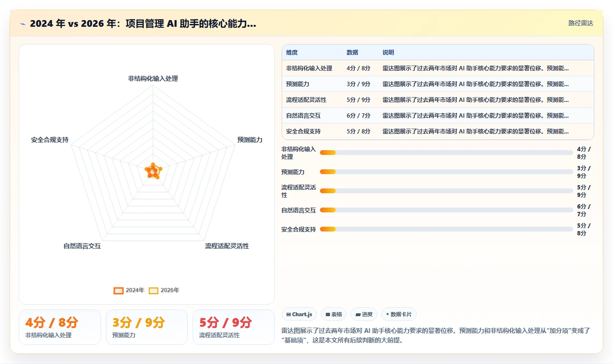
Task: Click the 维度 column header
Action: point(292,53)
